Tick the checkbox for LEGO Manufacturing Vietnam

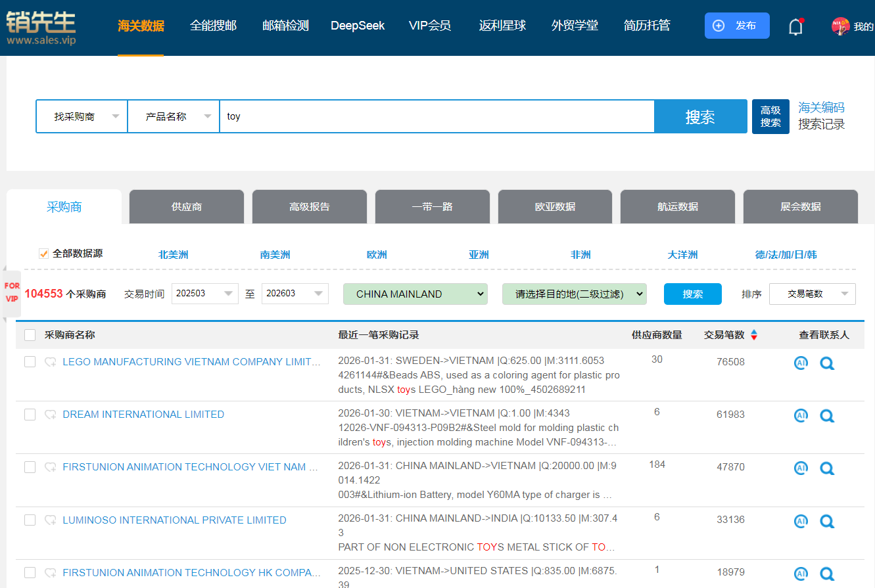tap(30, 361)
